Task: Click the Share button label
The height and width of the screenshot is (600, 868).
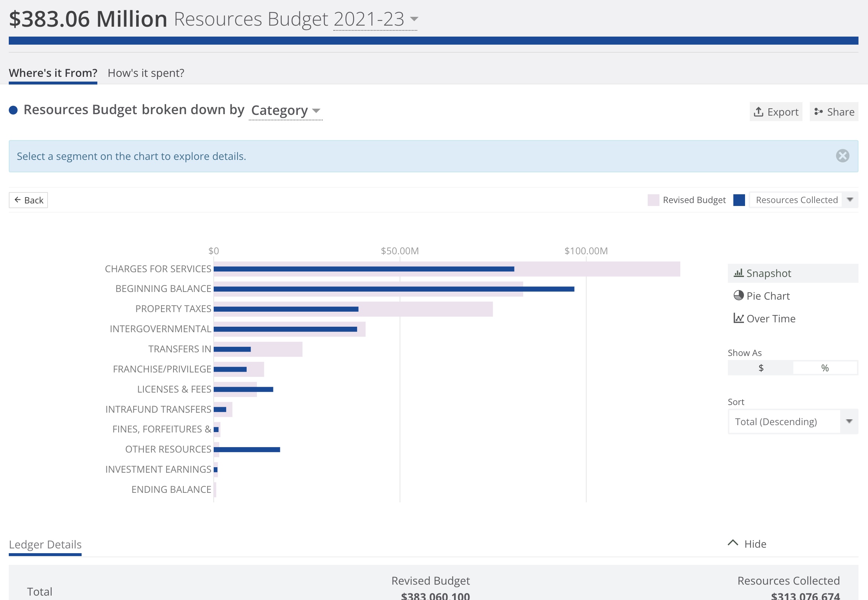Action: point(841,112)
